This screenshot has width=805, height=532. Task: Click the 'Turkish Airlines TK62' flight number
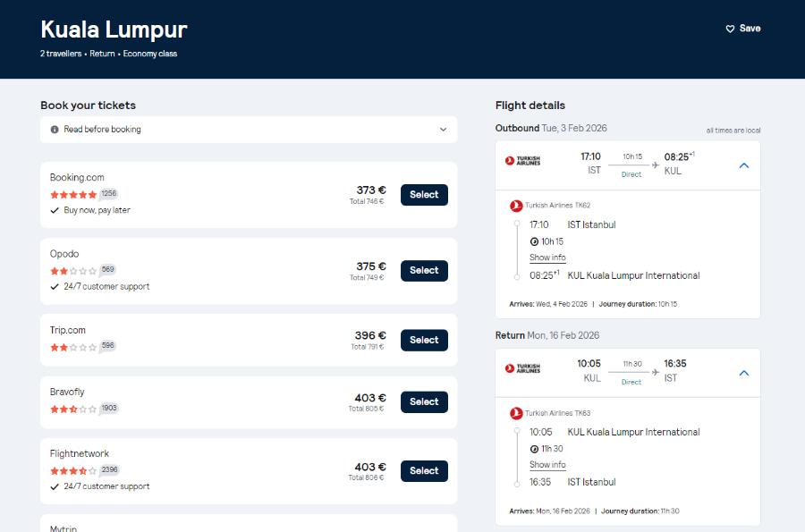(557, 206)
